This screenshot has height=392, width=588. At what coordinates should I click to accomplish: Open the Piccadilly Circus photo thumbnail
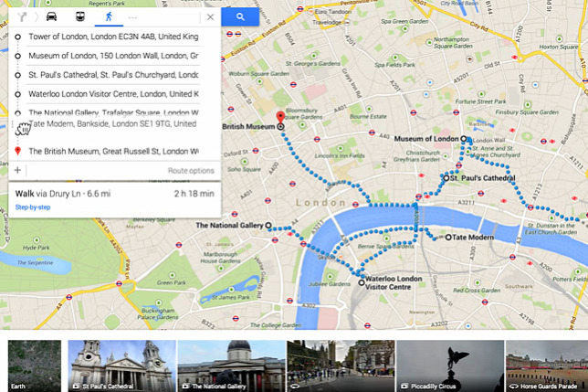click(450, 366)
